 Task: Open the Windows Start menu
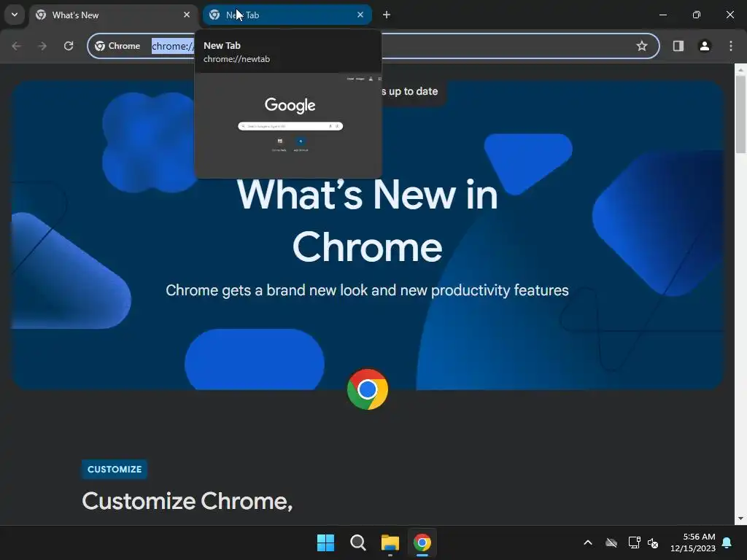(326, 542)
